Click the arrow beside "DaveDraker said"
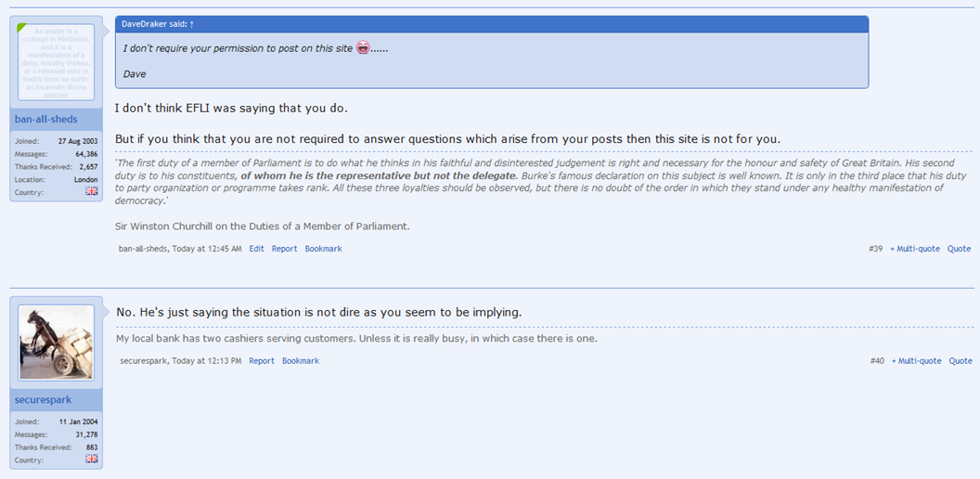The width and height of the screenshot is (980, 479). click(x=191, y=23)
